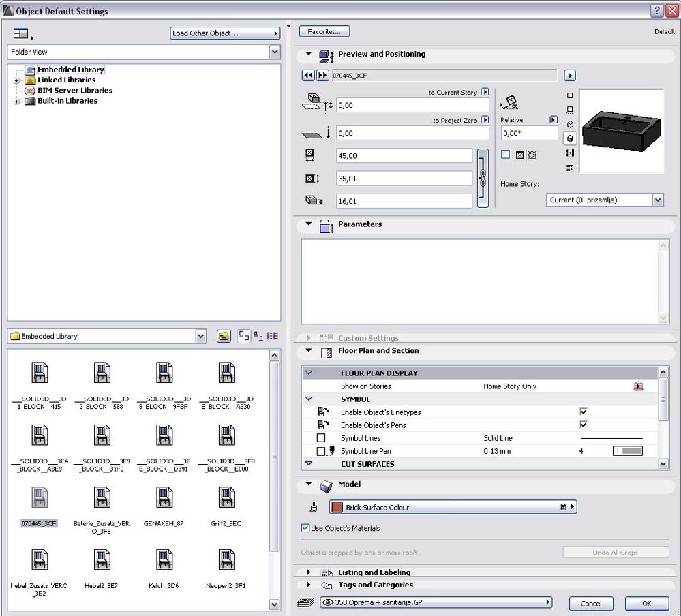Select the Kelch_3D6 object icon
681x616 pixels.
164,560
